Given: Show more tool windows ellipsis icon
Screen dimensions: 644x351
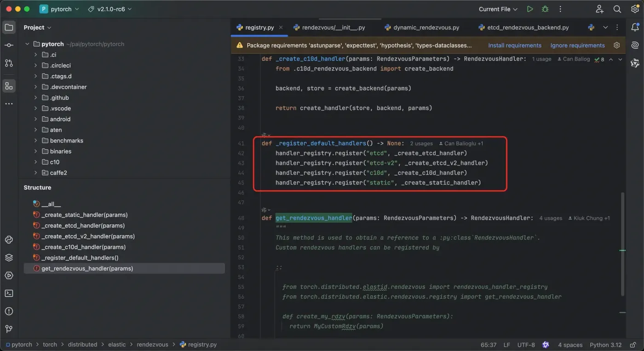Looking at the screenshot, I should (9, 104).
